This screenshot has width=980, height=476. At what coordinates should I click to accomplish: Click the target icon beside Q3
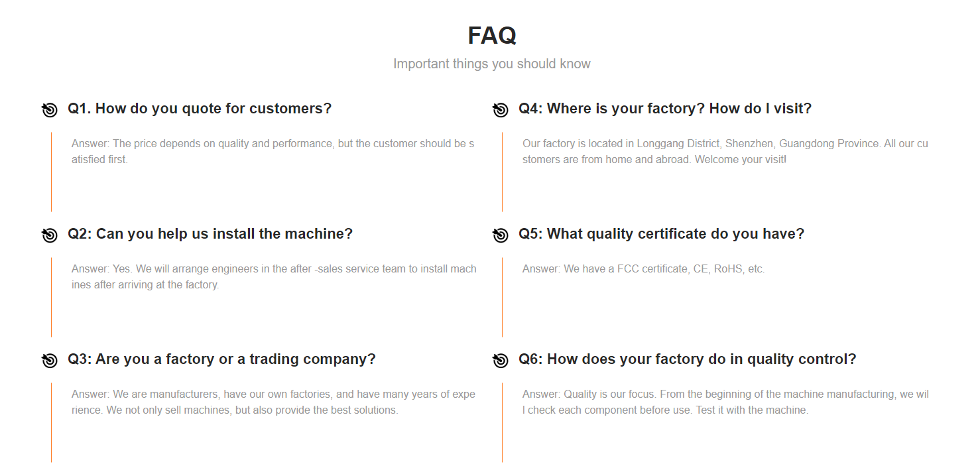(49, 361)
